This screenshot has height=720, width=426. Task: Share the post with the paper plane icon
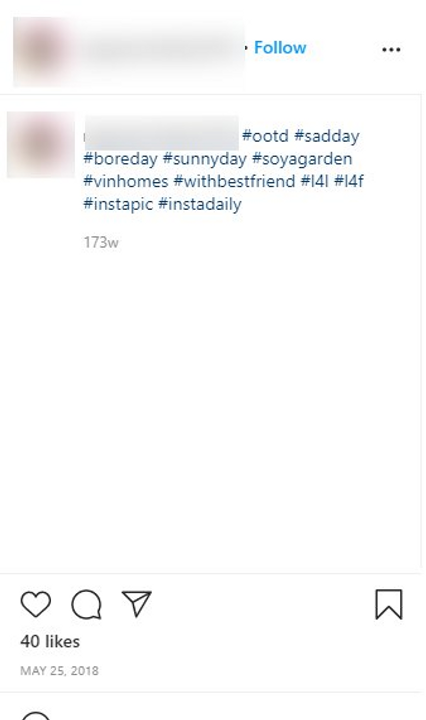click(x=136, y=603)
